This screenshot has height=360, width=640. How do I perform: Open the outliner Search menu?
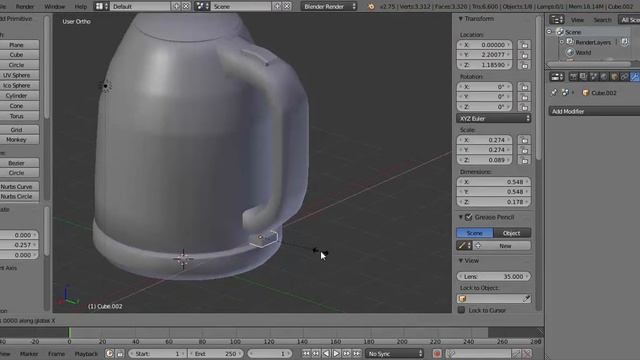coord(602,20)
